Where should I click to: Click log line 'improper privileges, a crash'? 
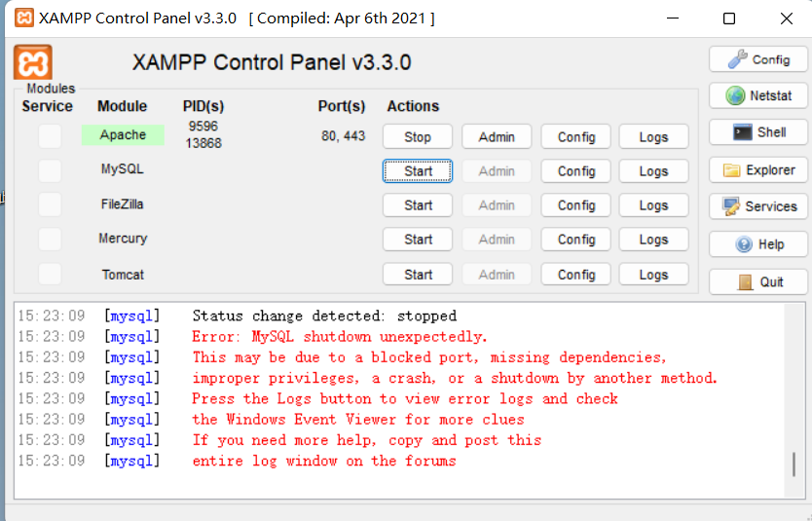[x=455, y=378]
